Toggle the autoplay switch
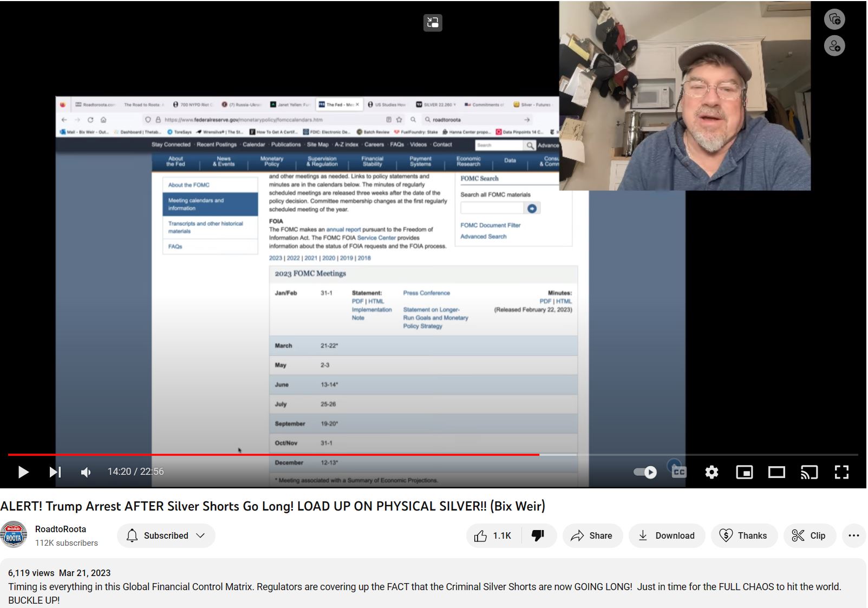Screen dimensions: 868x608 coord(645,472)
